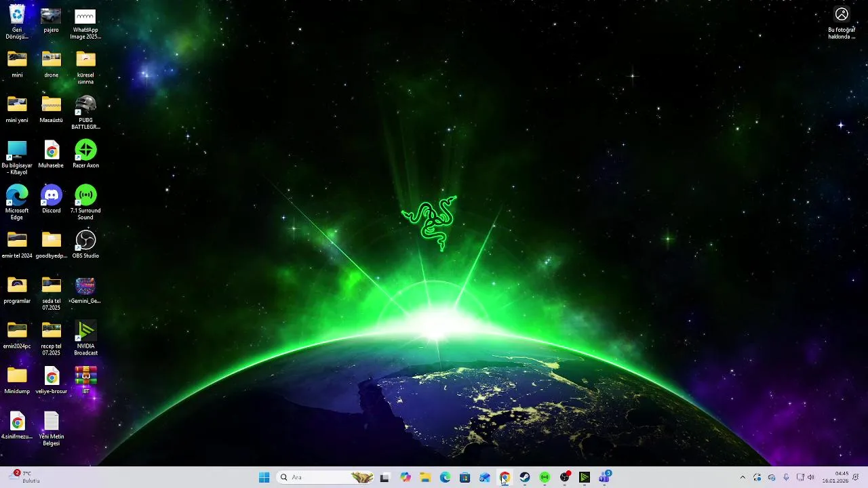Switch to Steam in the taskbar
The image size is (868, 488).
524,477
